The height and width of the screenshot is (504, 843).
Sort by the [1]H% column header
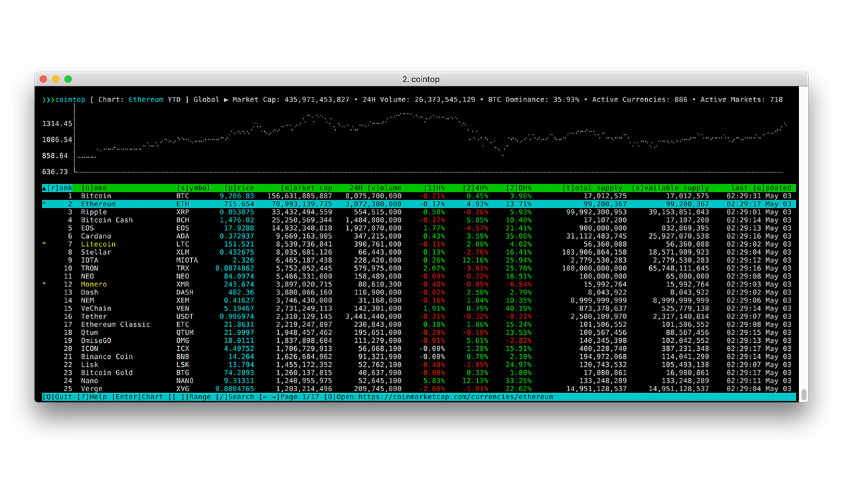point(434,188)
